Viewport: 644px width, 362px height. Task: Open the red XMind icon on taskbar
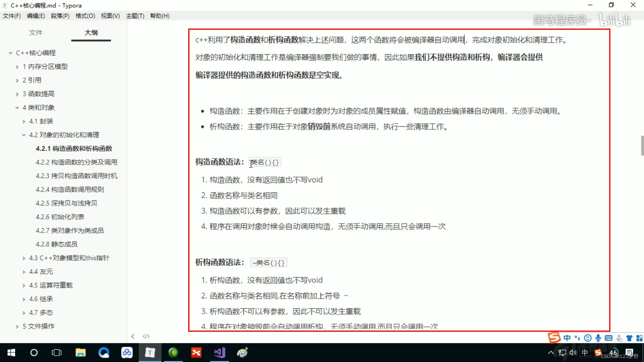[x=196, y=353]
